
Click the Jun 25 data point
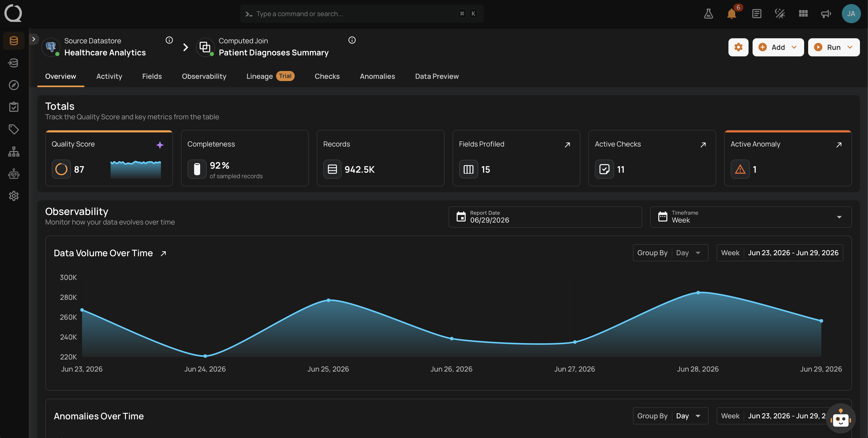[329, 300]
